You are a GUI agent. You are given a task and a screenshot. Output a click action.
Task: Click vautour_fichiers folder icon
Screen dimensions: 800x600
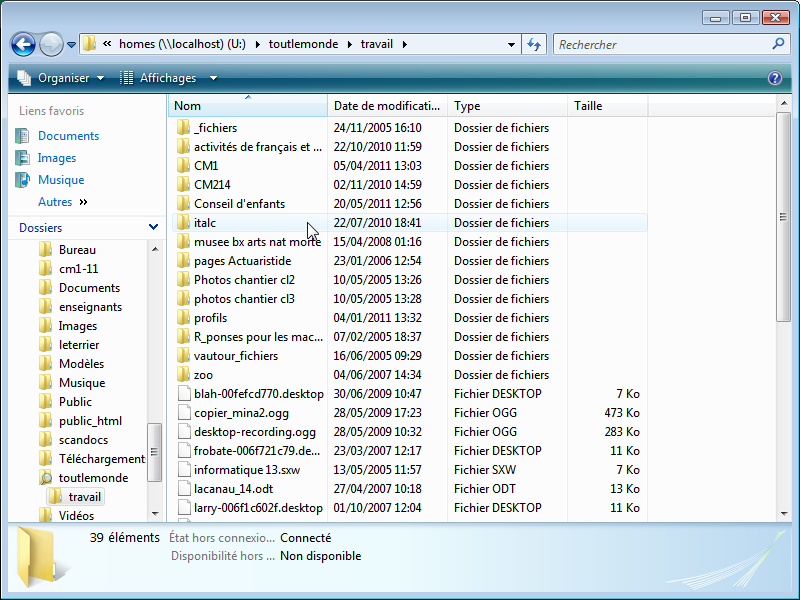183,356
